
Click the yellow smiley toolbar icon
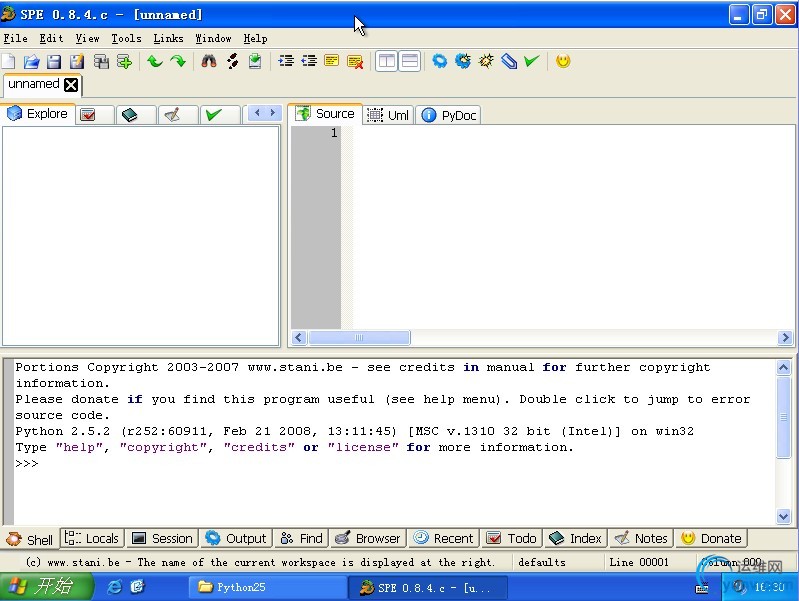[563, 62]
